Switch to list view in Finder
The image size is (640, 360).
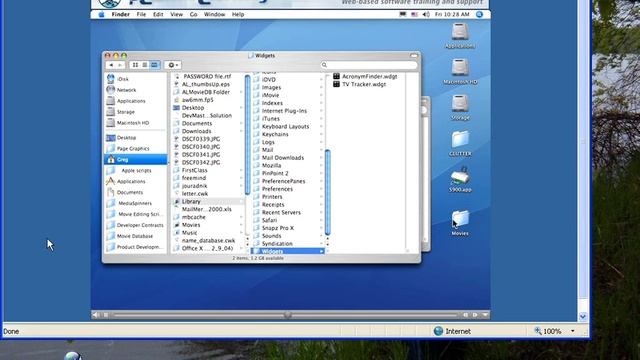click(144, 65)
